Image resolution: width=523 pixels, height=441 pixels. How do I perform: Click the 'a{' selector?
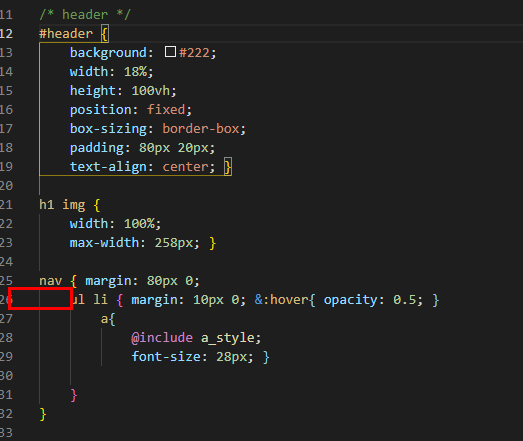108,319
